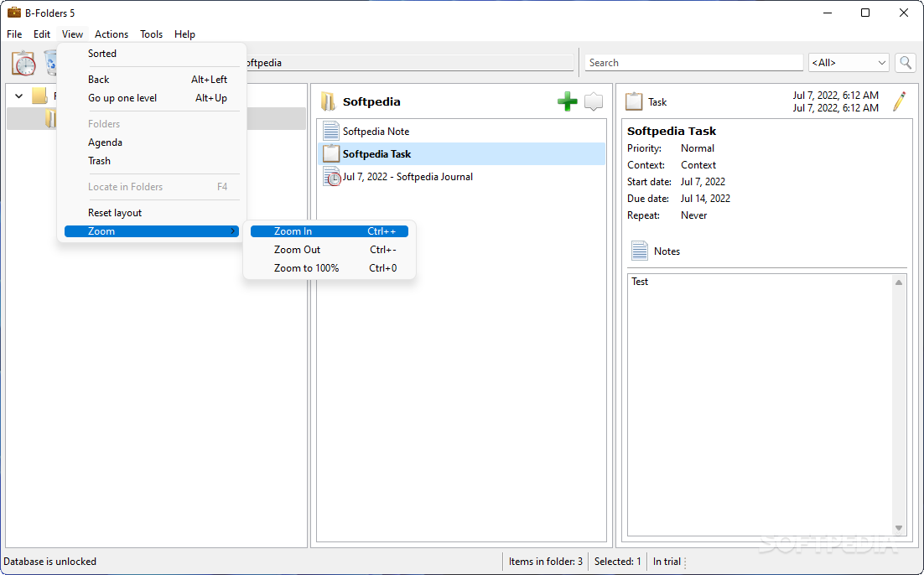924x575 pixels.
Task: Click the Notes section label
Action: (x=667, y=251)
